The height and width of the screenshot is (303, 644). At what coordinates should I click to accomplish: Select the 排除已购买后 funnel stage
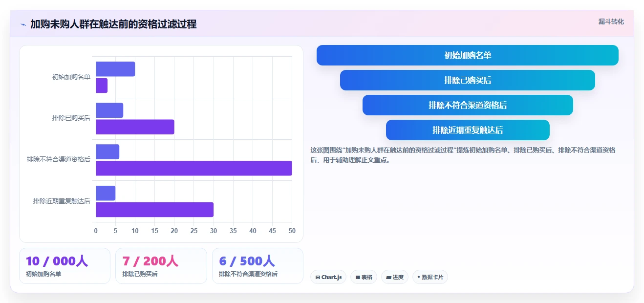[468, 80]
